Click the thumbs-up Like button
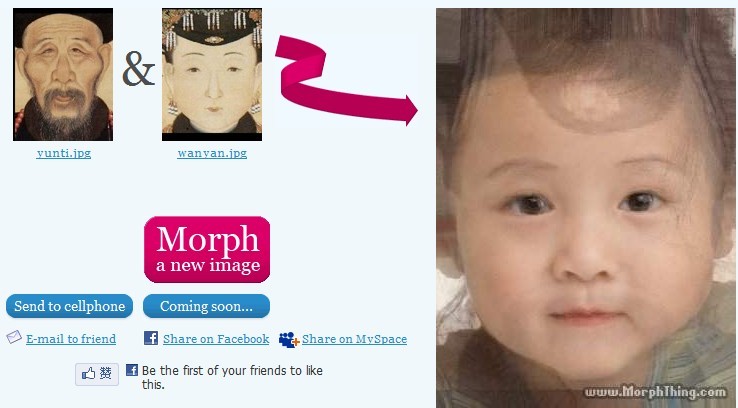This screenshot has height=408, width=738. pos(97,374)
